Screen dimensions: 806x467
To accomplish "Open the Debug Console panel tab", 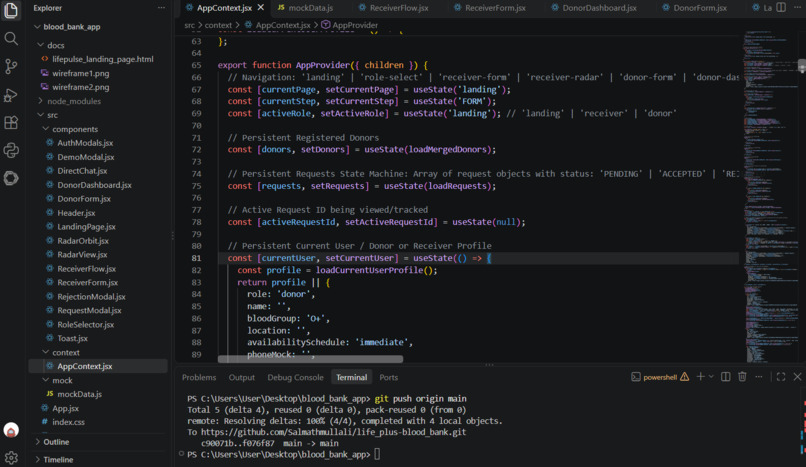I will (296, 377).
